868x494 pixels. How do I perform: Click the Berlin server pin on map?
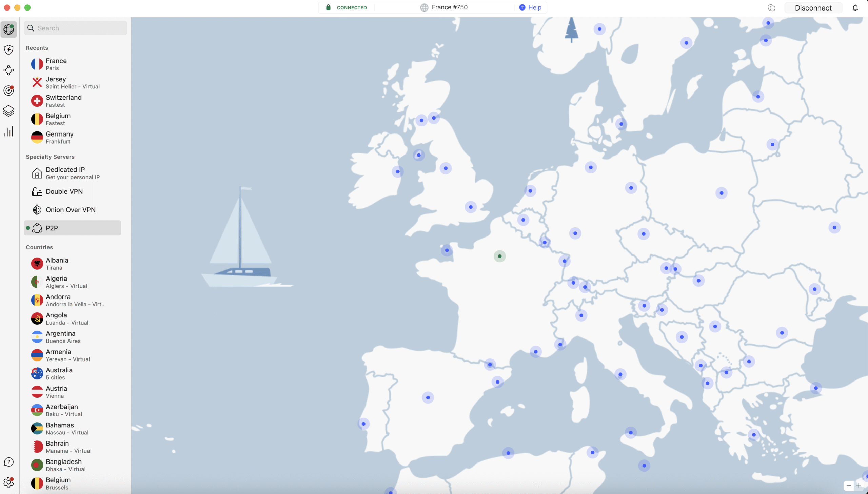click(631, 188)
